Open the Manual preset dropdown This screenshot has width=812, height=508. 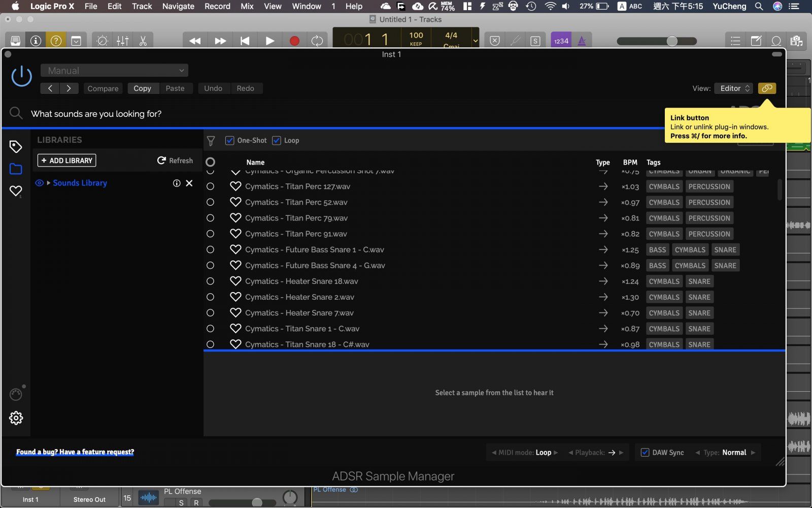tap(114, 71)
